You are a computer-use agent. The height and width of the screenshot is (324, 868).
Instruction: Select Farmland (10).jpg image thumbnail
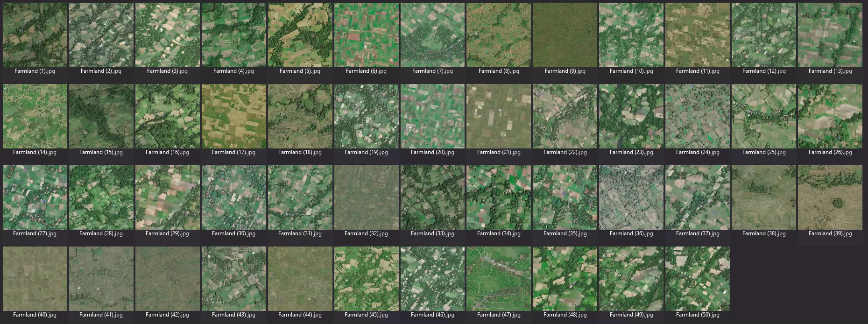tap(631, 35)
